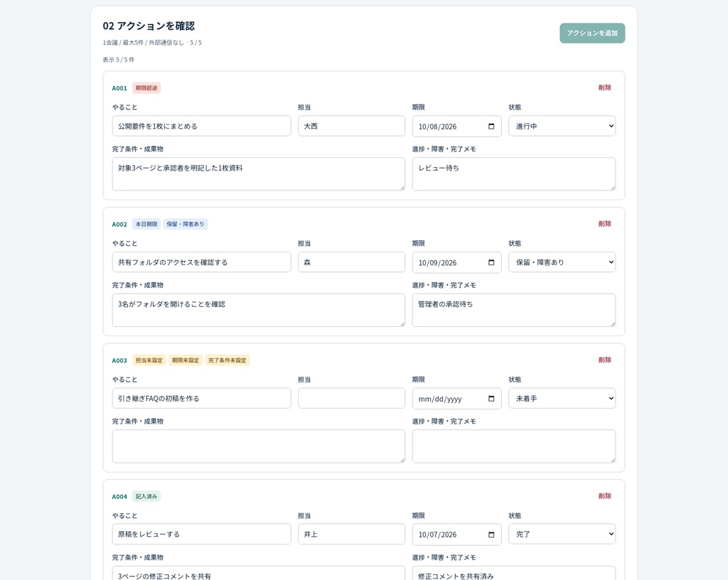The height and width of the screenshot is (580, 728).
Task: Click the A002 完了条件 textarea 3名がフォルダを開ける
Action: [258, 310]
